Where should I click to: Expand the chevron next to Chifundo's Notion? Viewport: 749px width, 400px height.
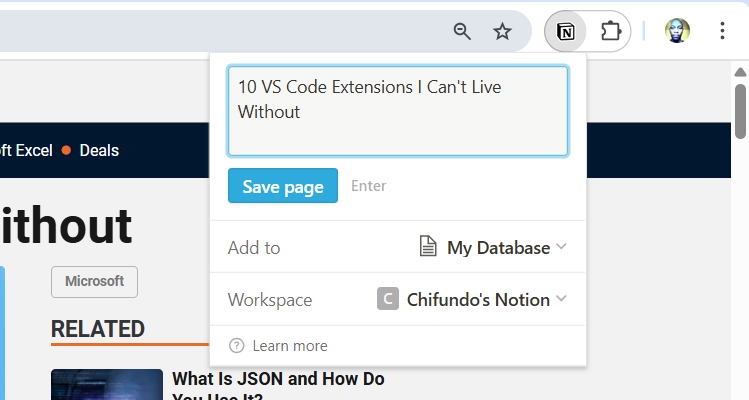pyautogui.click(x=561, y=299)
